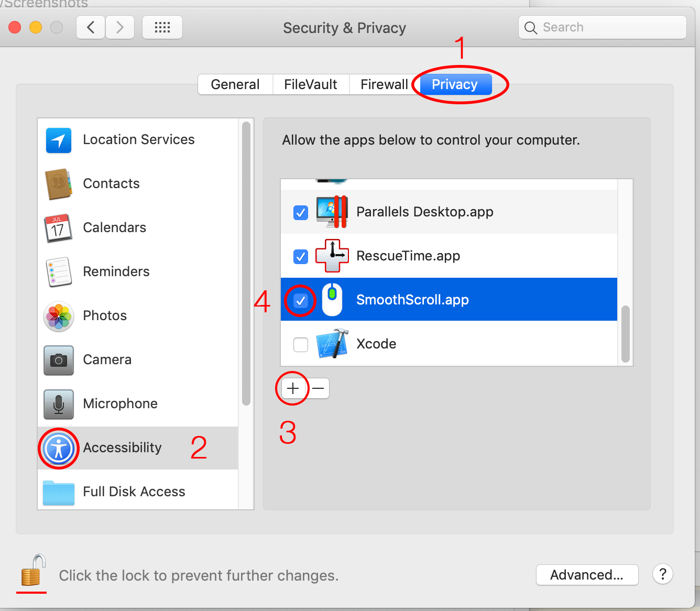Select the Microphone icon
Screen dimensions: 700x611
[59, 404]
